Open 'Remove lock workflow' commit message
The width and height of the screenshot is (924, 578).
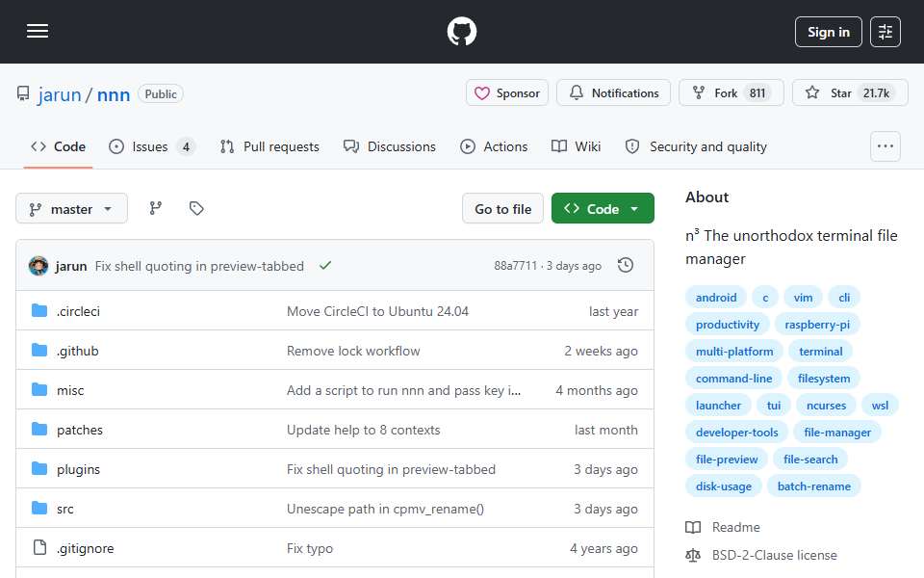click(353, 351)
